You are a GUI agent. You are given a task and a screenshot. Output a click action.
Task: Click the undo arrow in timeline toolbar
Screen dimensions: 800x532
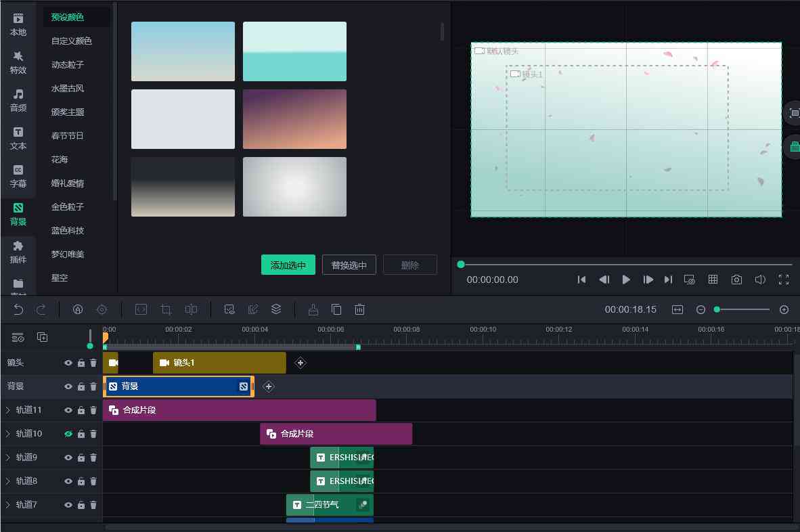(x=18, y=309)
